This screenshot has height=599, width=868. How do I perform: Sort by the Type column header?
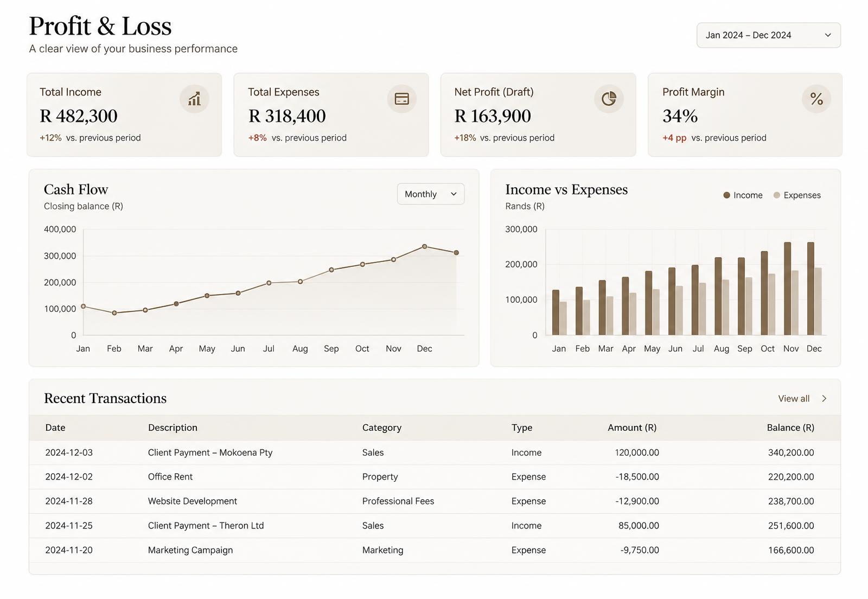click(x=522, y=428)
